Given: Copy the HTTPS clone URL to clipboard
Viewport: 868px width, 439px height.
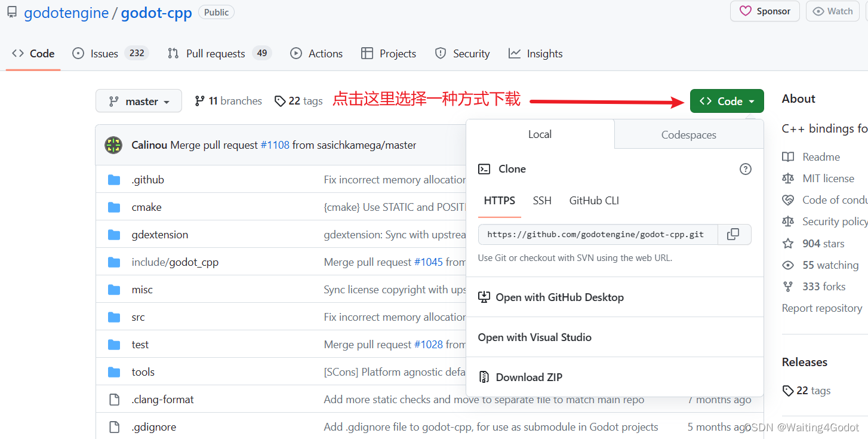Looking at the screenshot, I should click(x=734, y=234).
